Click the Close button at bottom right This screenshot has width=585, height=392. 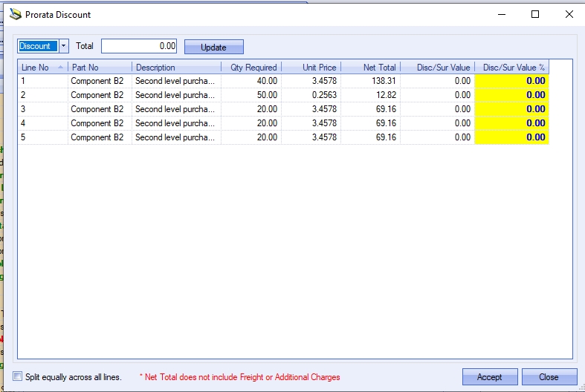549,377
